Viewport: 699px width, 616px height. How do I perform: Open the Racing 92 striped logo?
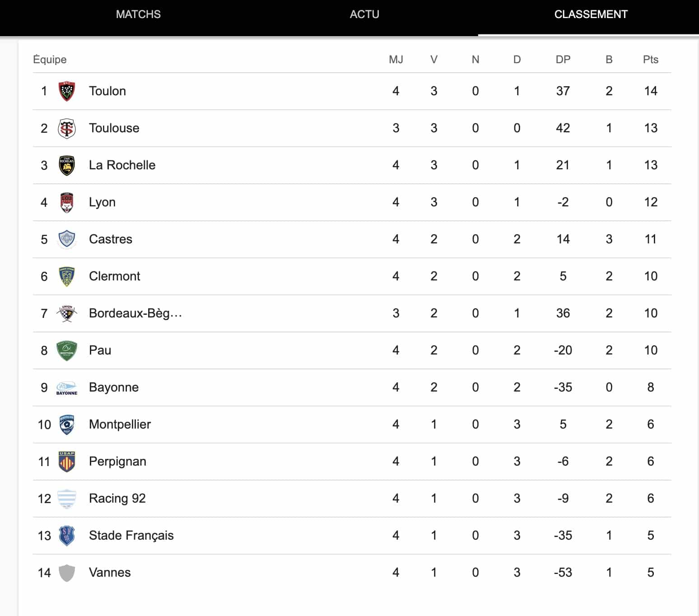point(67,499)
